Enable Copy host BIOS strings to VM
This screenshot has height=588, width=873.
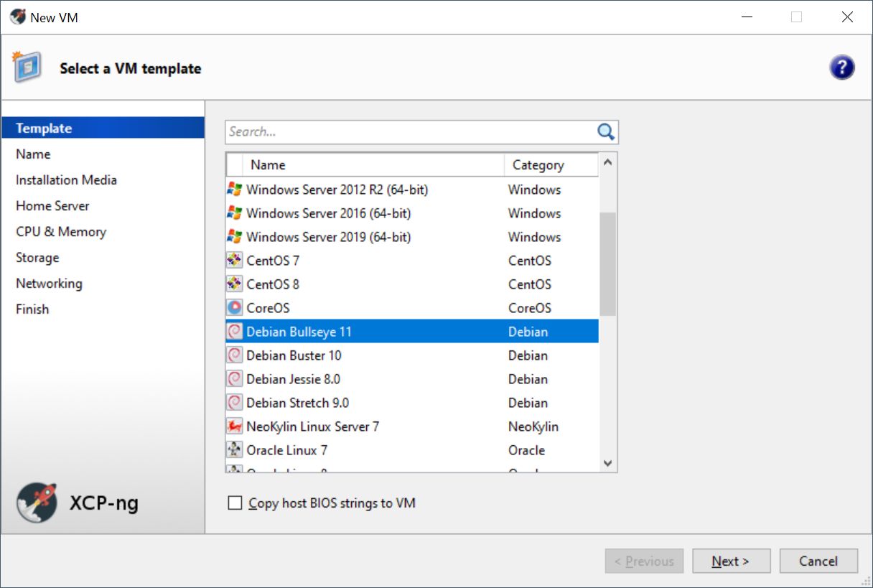(x=235, y=503)
